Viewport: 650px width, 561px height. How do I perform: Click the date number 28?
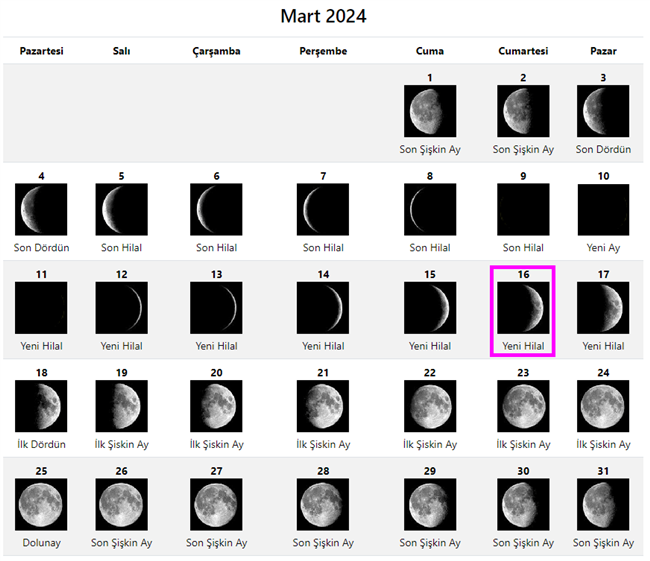pyautogui.click(x=323, y=471)
